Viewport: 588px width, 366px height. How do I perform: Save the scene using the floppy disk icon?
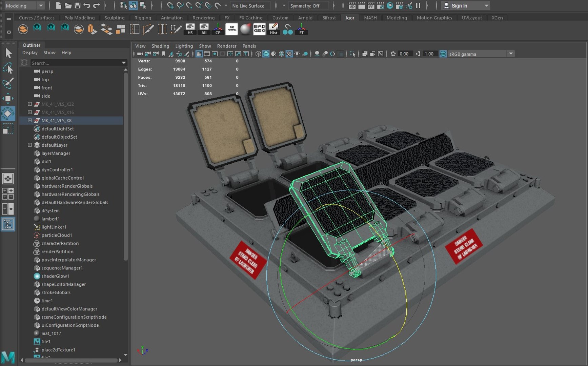point(78,5)
